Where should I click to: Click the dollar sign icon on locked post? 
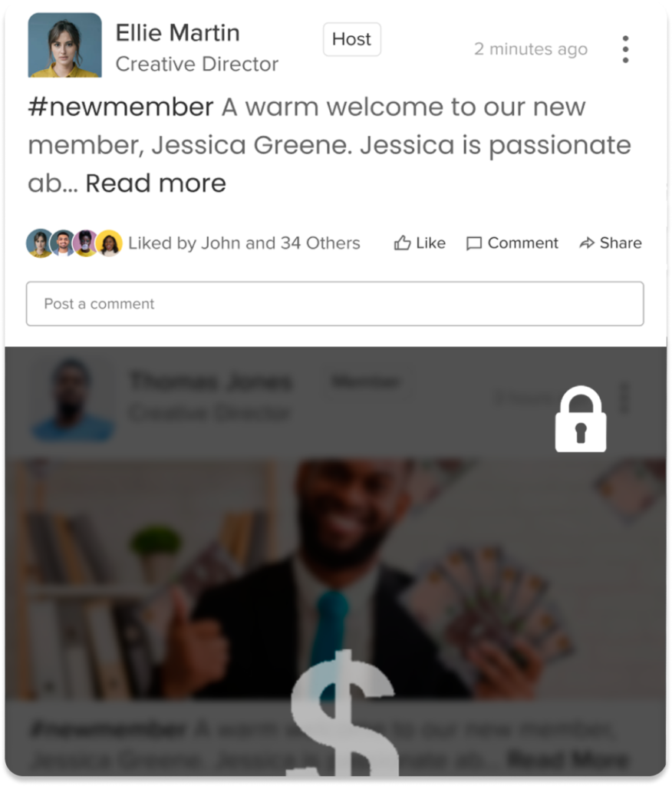(x=344, y=713)
